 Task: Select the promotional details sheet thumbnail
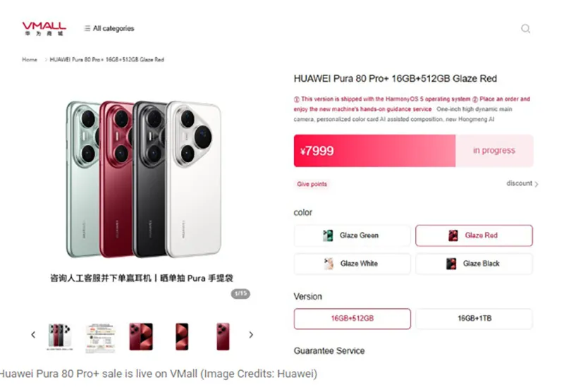(x=100, y=338)
